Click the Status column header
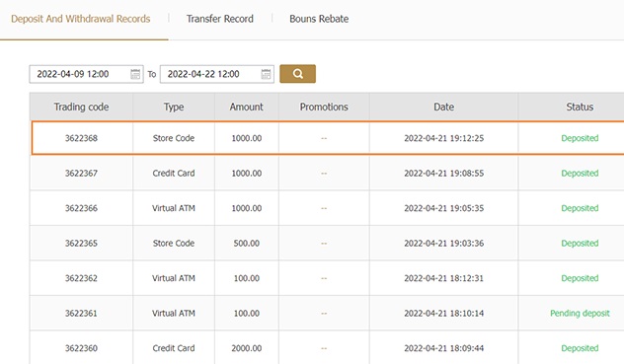 pyautogui.click(x=580, y=107)
